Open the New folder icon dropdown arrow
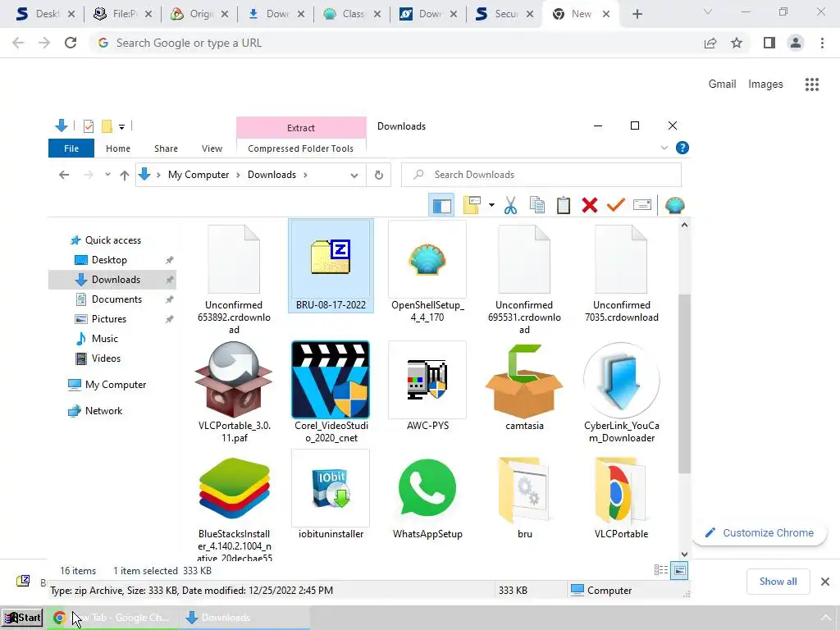Viewport: 840px width, 630px height. [491, 205]
